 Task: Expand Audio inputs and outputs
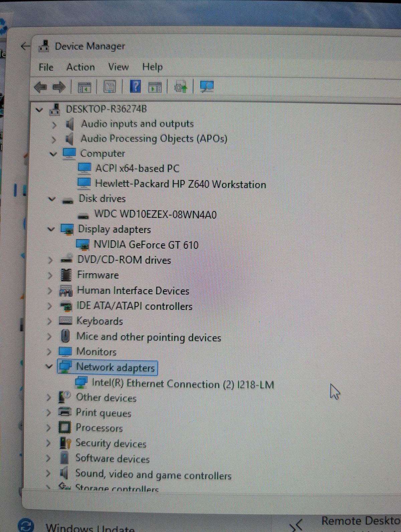pyautogui.click(x=54, y=125)
